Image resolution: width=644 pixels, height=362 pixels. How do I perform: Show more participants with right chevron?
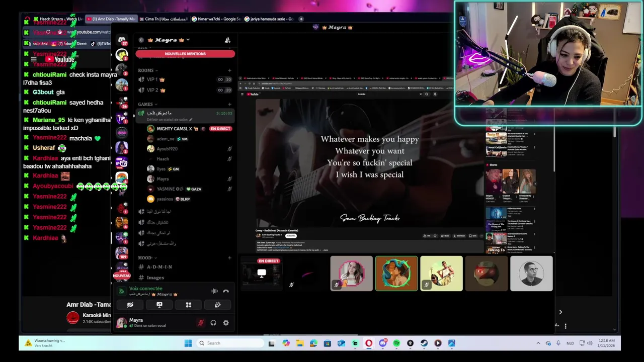click(560, 312)
